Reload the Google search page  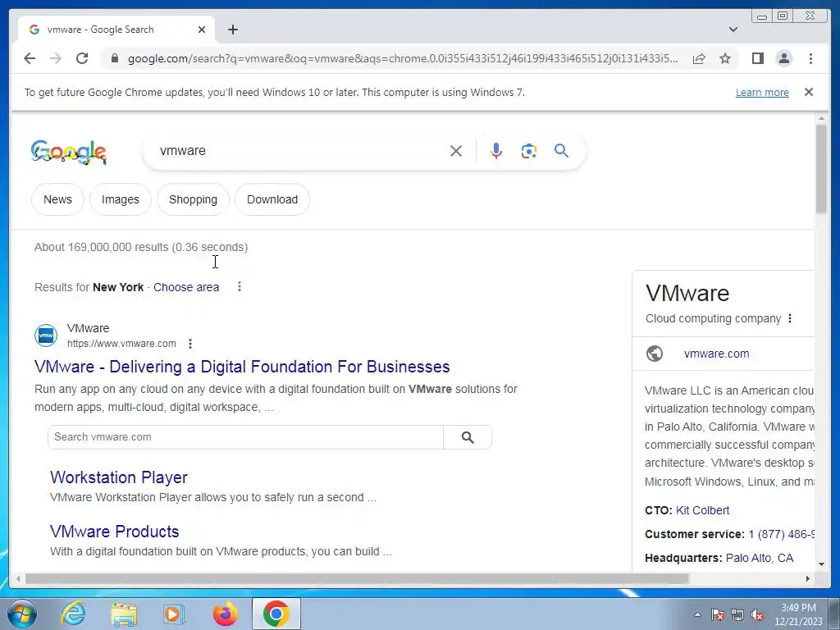pos(82,58)
